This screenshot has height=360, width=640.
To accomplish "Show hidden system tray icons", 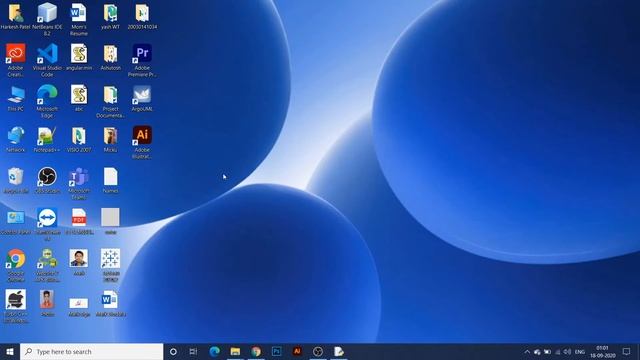I will 527,352.
